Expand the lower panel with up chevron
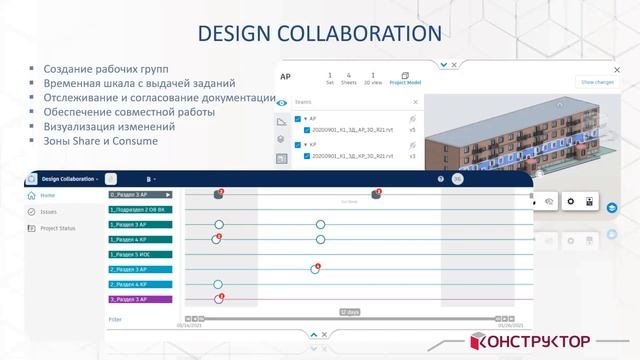 (313, 335)
